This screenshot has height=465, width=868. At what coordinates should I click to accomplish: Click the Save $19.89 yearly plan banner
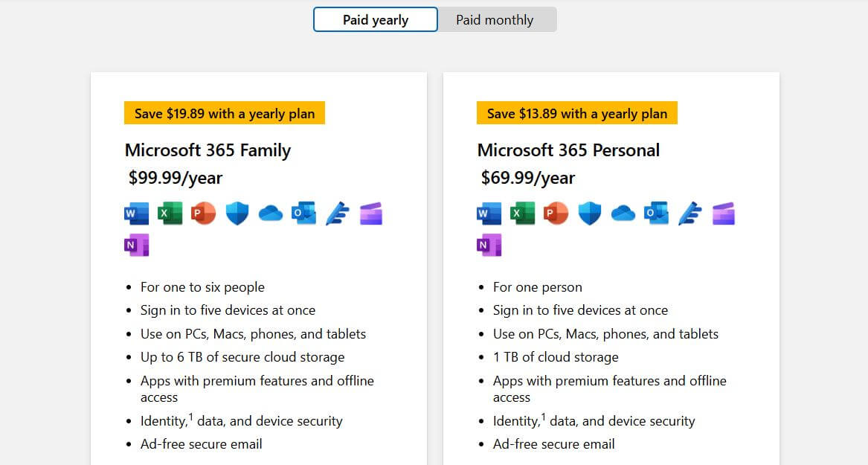tap(225, 112)
